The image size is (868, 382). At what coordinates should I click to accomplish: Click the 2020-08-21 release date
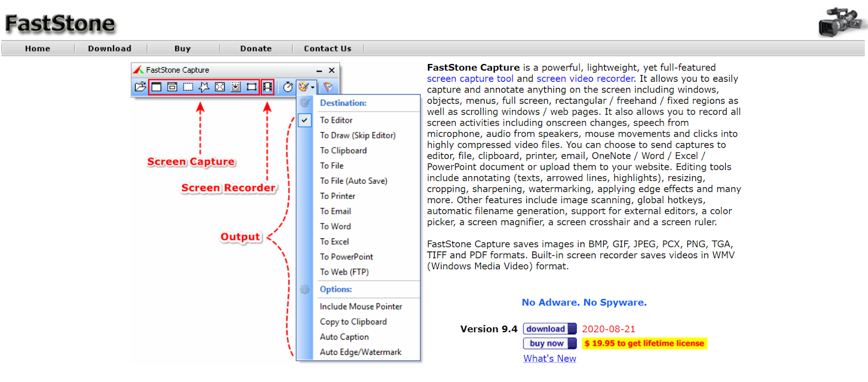pyautogui.click(x=609, y=329)
